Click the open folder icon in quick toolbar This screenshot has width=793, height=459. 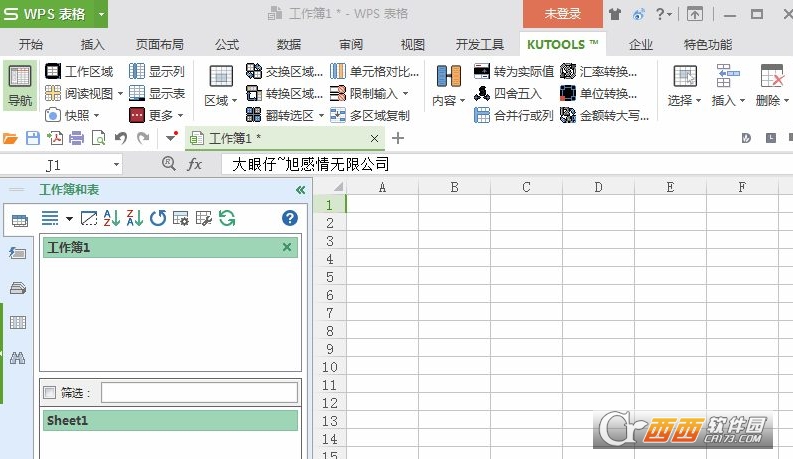[x=10, y=138]
